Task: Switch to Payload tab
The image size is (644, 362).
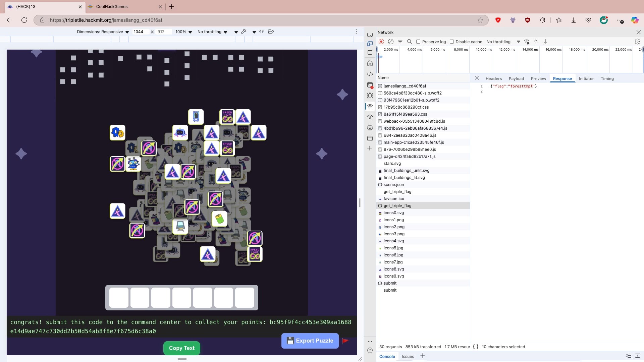Action: [516, 78]
